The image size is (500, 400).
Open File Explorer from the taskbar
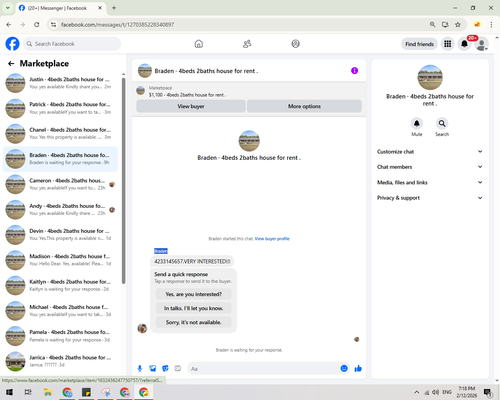coord(48,392)
